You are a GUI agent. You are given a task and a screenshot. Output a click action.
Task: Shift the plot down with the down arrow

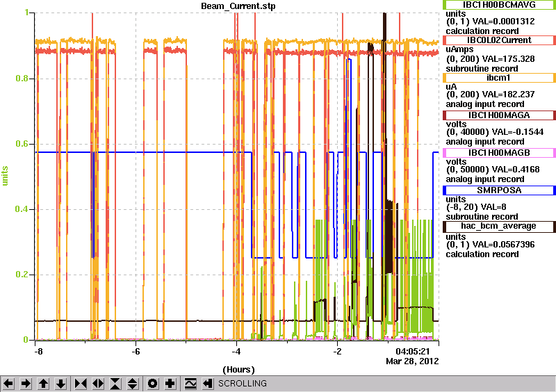pyautogui.click(x=60, y=384)
